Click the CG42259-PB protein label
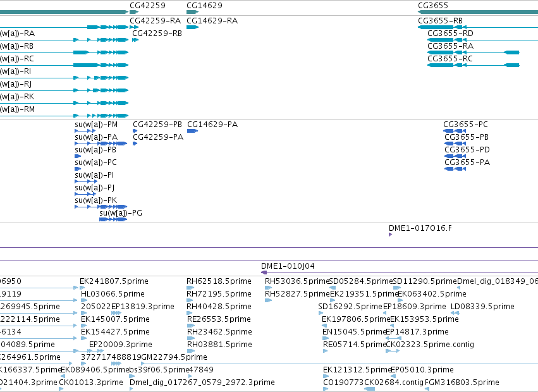538x392 pixels. pos(157,125)
